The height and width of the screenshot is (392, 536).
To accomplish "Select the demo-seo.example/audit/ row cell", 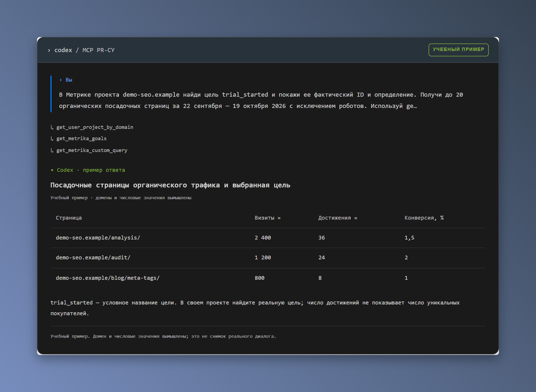I will [93, 258].
